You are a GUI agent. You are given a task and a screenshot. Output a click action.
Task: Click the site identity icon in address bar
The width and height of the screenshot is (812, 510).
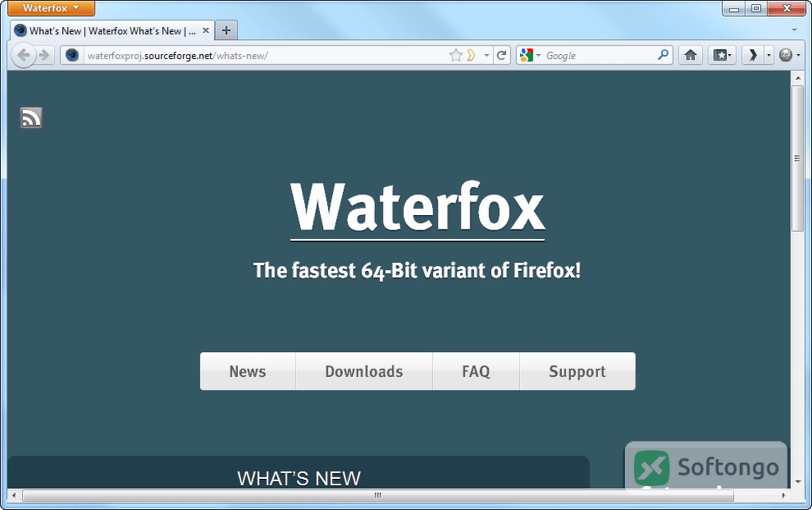coord(72,55)
